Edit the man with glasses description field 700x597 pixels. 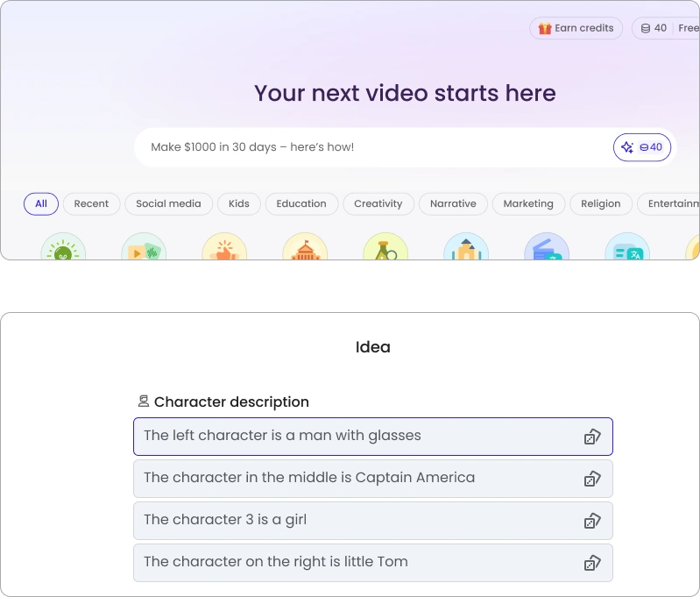coord(372,437)
